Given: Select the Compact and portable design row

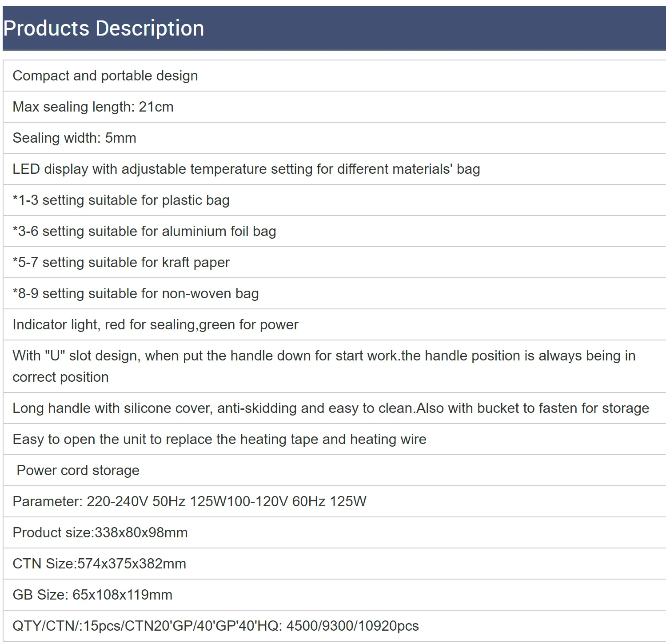Looking at the screenshot, I should click(x=105, y=76).
